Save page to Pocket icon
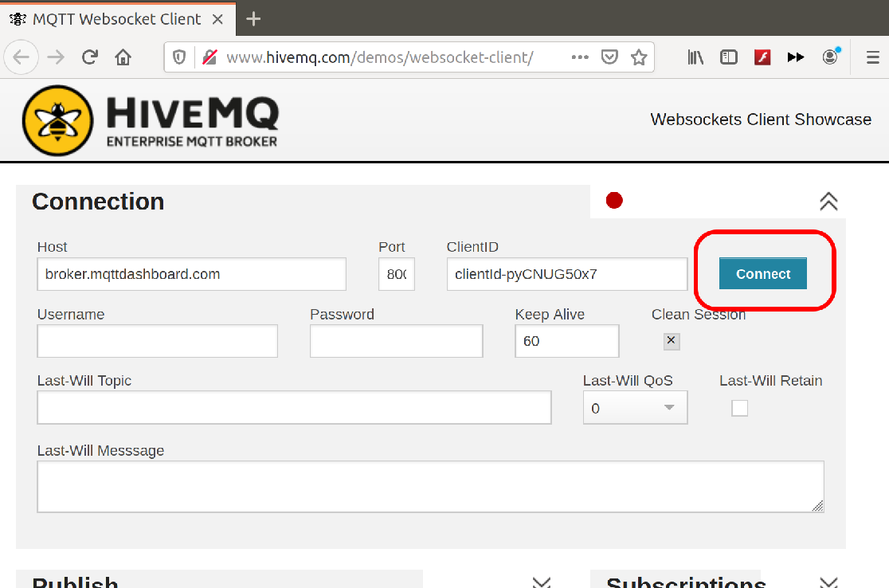 click(x=609, y=57)
